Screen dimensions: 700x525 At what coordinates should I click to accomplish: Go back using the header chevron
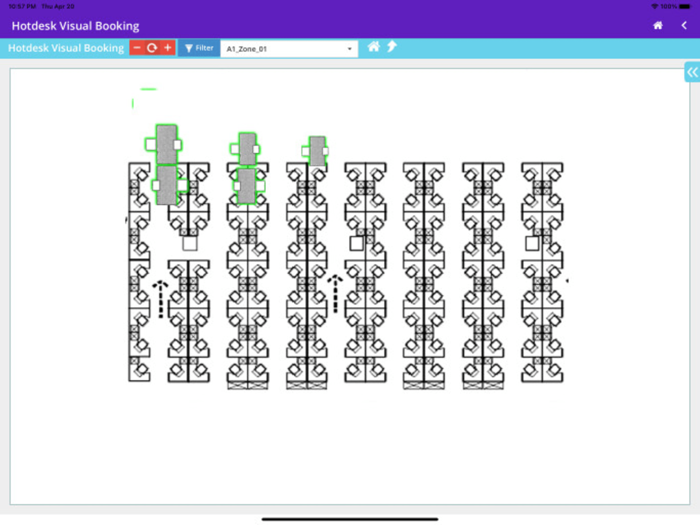tap(684, 25)
